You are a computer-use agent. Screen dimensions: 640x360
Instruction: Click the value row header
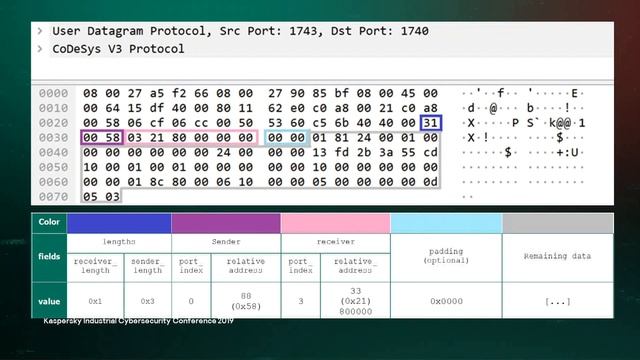click(49, 301)
